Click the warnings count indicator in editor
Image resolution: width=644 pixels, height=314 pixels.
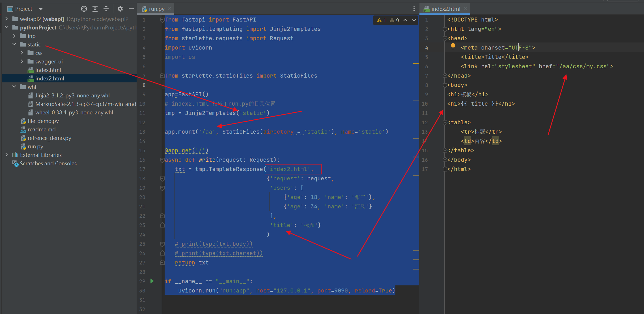(x=382, y=20)
